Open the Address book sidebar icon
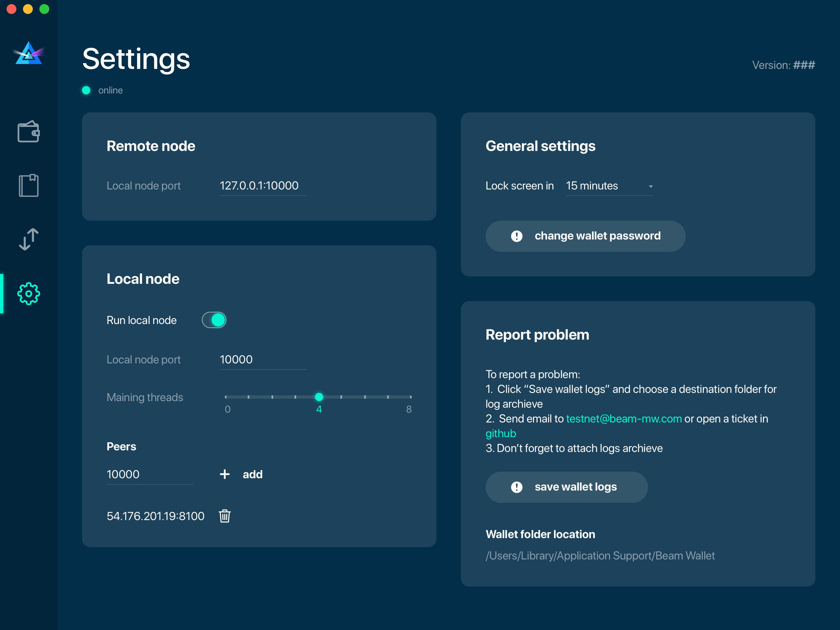840x630 pixels. pos(28,185)
